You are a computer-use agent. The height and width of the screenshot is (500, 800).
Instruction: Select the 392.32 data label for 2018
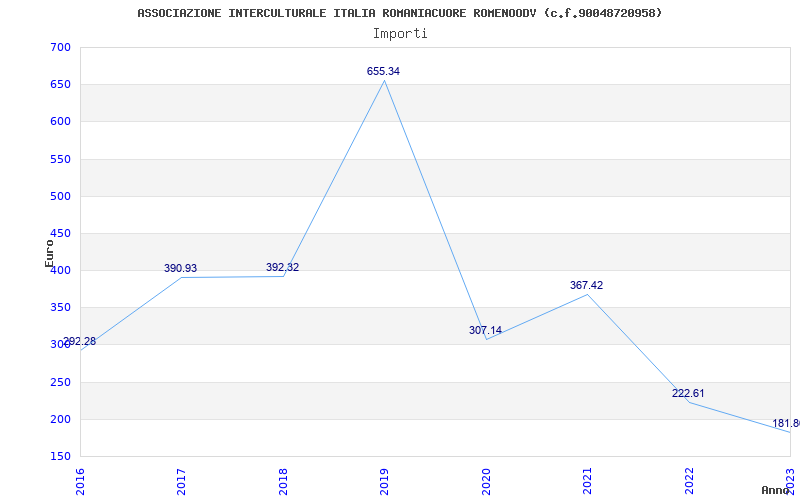tap(282, 267)
